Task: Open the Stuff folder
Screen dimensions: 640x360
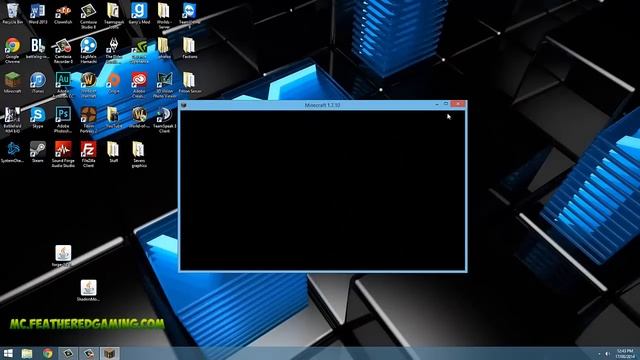Action: [x=113, y=152]
